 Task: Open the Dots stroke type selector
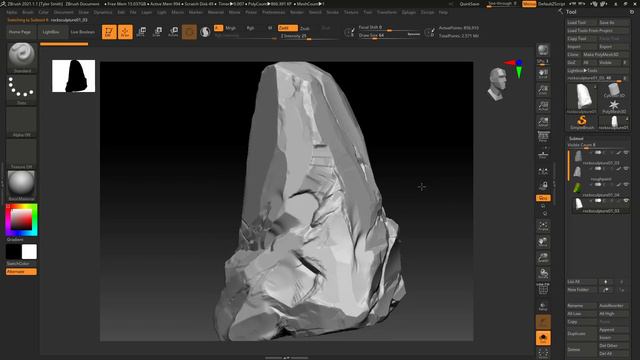coord(22,89)
